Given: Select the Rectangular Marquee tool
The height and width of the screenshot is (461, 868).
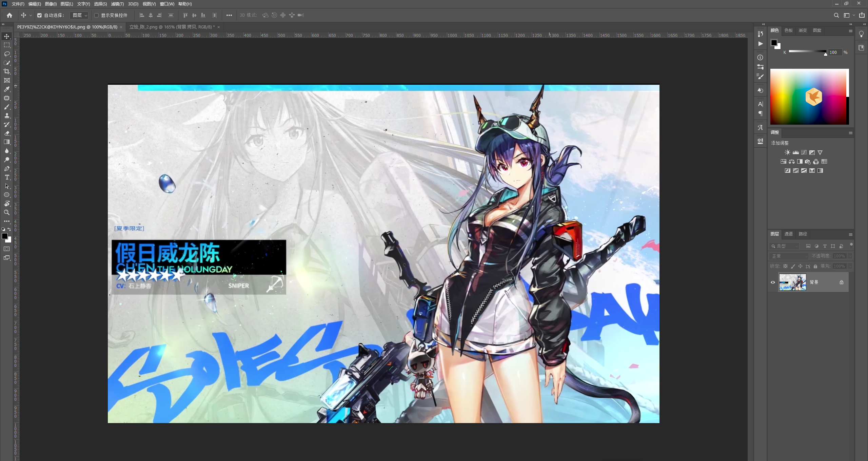Looking at the screenshot, I should click(x=7, y=45).
